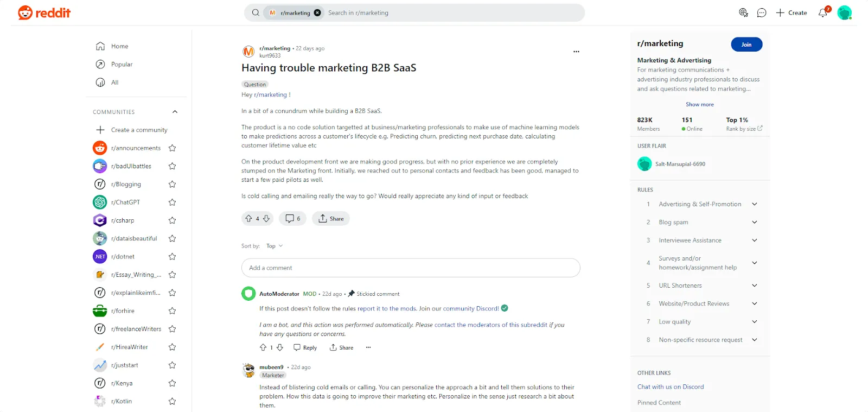Expand the Non-specific resource request rule

coord(754,340)
